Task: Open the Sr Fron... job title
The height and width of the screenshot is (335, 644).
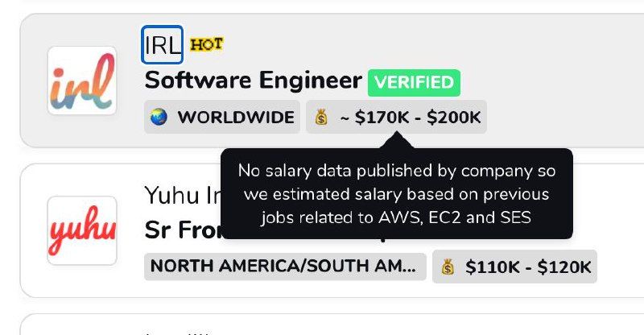Action: pyautogui.click(x=181, y=230)
